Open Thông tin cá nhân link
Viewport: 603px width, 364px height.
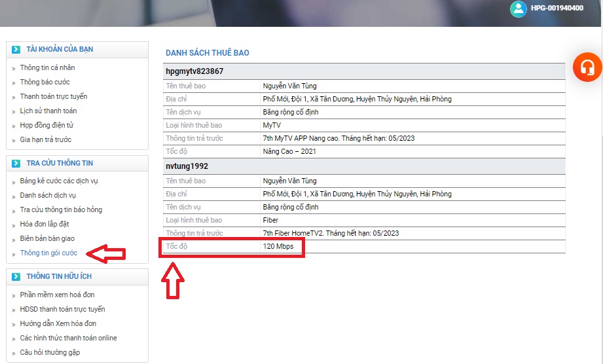pos(47,67)
